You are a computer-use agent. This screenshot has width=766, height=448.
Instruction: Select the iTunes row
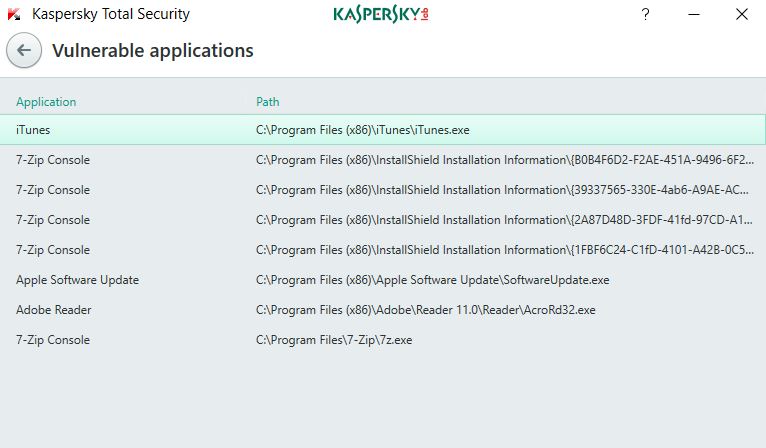tap(383, 130)
